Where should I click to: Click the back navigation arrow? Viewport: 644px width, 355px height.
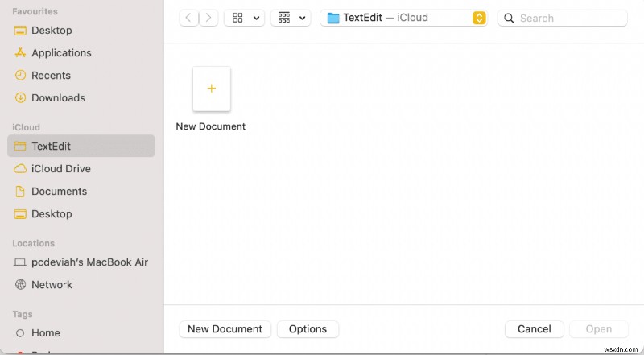point(189,18)
